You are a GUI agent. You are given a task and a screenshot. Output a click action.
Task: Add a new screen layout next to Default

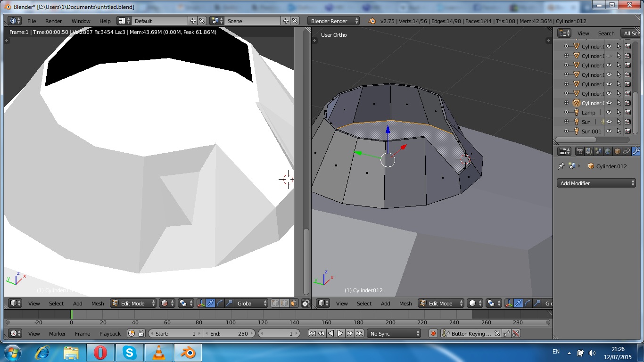click(193, 21)
